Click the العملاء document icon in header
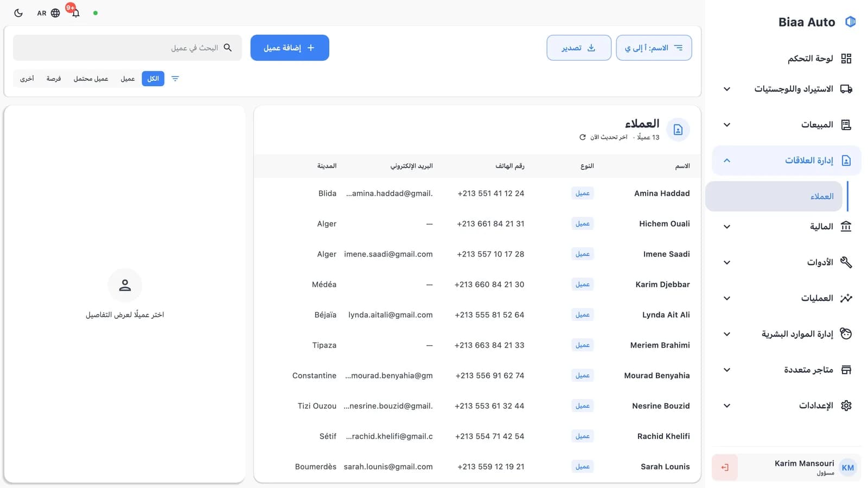This screenshot has height=488, width=868. pyautogui.click(x=678, y=130)
